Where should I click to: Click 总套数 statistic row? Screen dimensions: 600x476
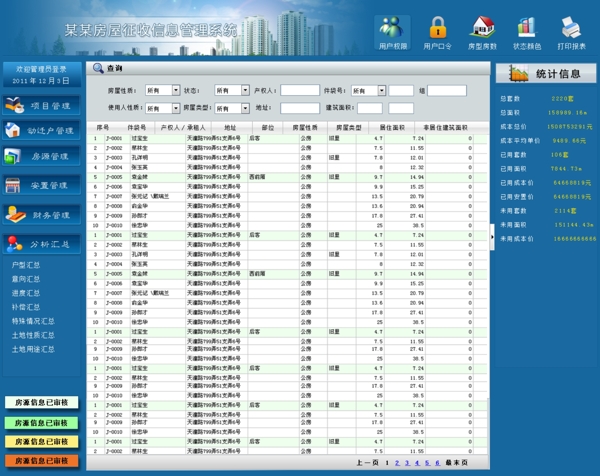click(537, 99)
